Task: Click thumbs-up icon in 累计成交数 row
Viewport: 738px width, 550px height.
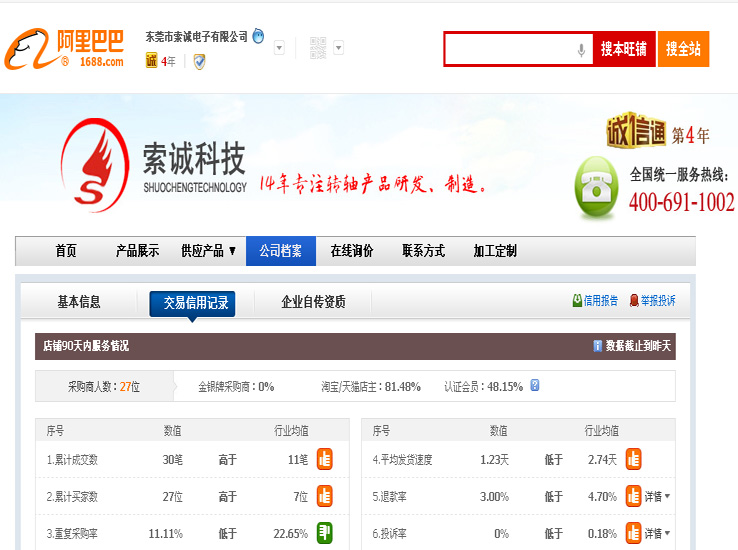Action: point(325,459)
